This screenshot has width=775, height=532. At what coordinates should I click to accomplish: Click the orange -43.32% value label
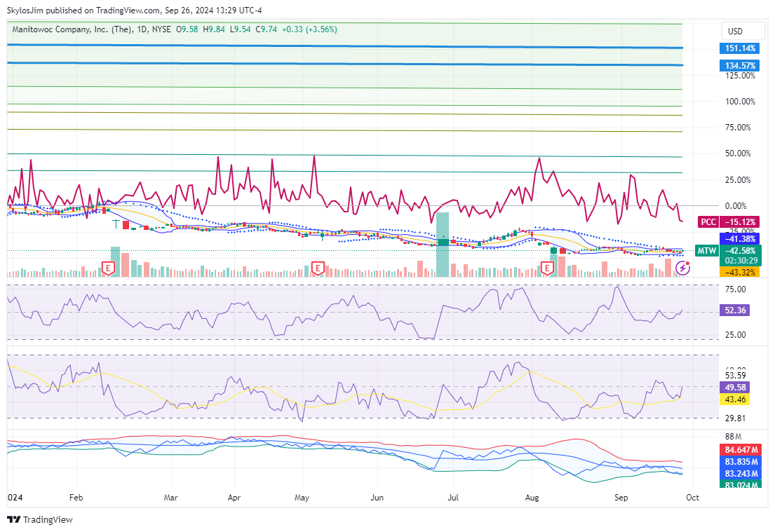[x=740, y=272]
